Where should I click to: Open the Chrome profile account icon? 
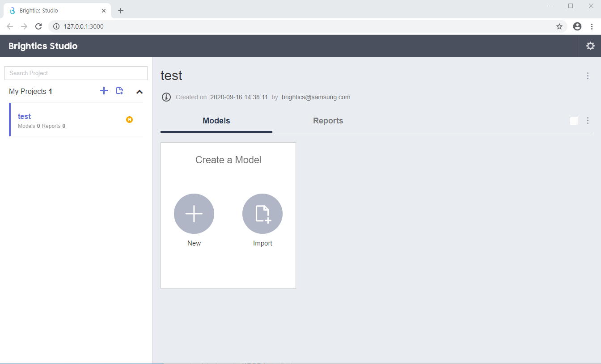577,26
